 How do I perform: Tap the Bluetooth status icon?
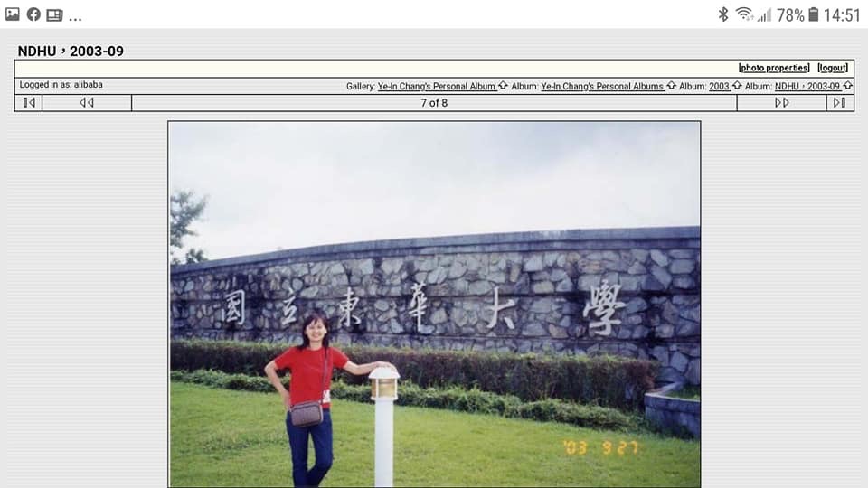point(723,14)
